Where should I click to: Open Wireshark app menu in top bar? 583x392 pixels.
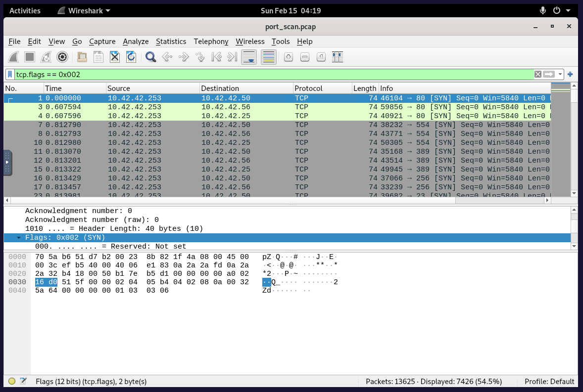[x=84, y=10]
